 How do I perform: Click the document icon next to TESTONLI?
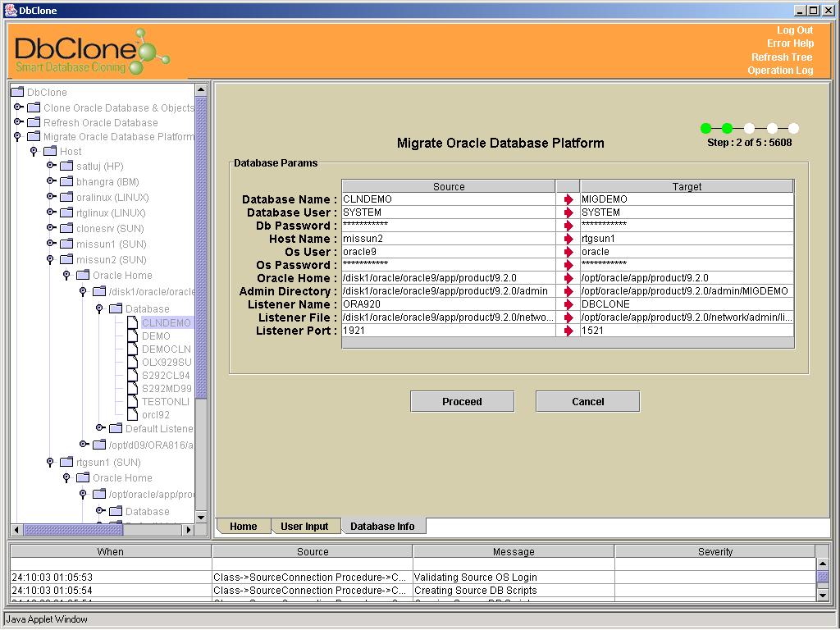pos(132,401)
